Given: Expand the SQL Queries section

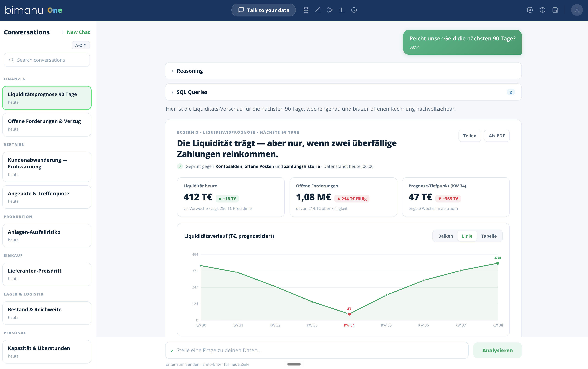Looking at the screenshot, I should point(343,92).
